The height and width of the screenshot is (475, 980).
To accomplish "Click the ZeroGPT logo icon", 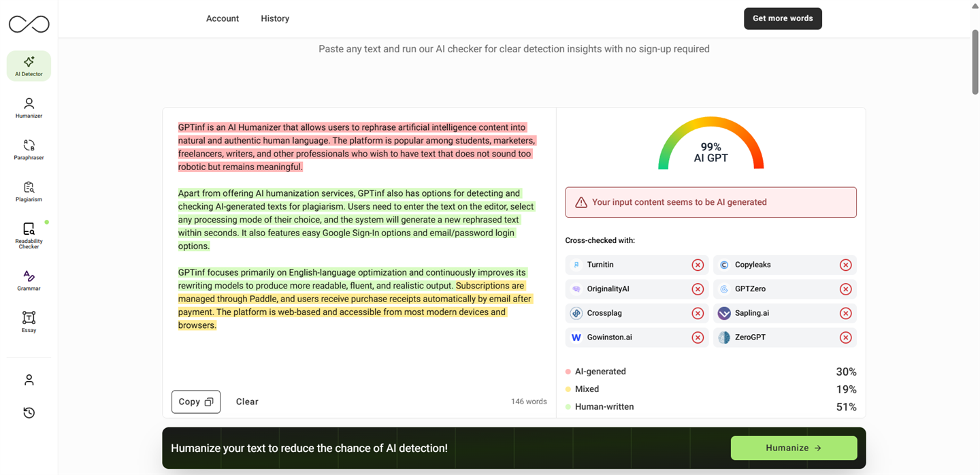I will point(724,338).
